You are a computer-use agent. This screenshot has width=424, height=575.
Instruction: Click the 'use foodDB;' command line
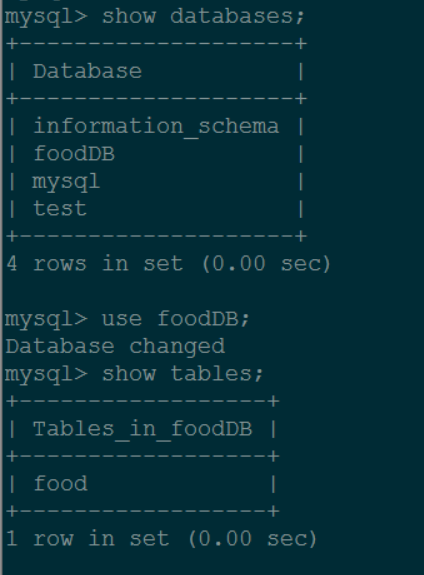tap(128, 319)
